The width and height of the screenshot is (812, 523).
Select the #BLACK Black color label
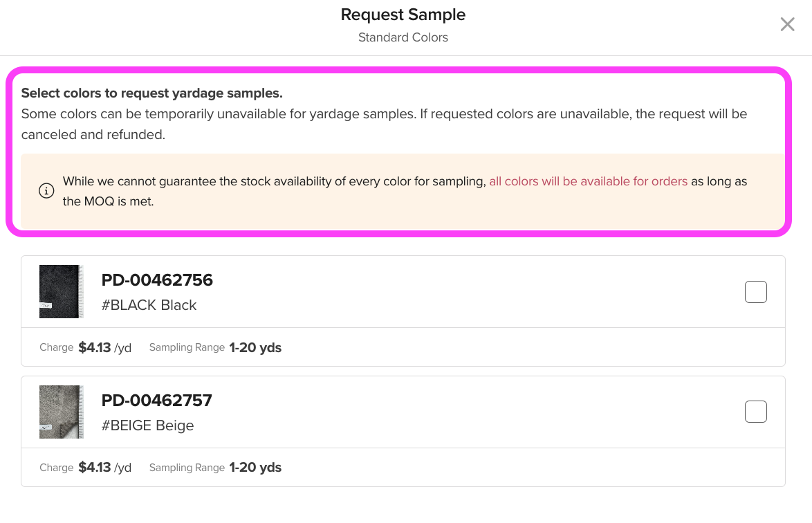[x=149, y=305]
